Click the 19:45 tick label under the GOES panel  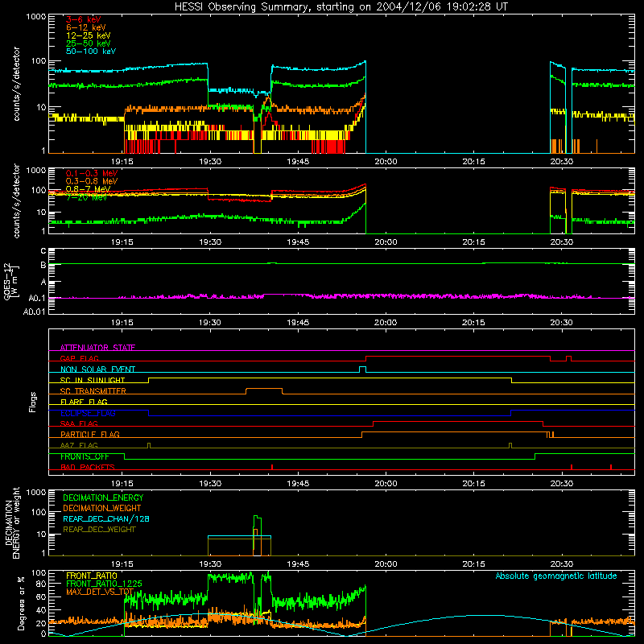pyautogui.click(x=298, y=323)
